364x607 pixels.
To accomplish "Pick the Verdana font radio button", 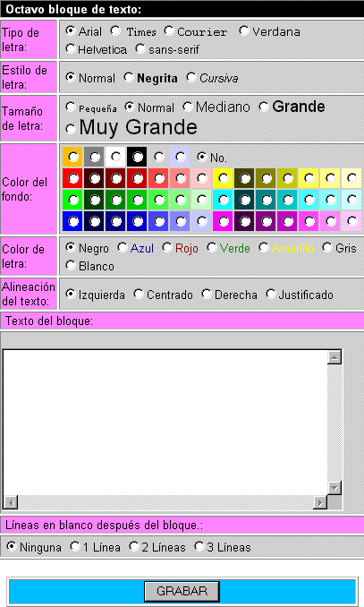I will click(243, 30).
